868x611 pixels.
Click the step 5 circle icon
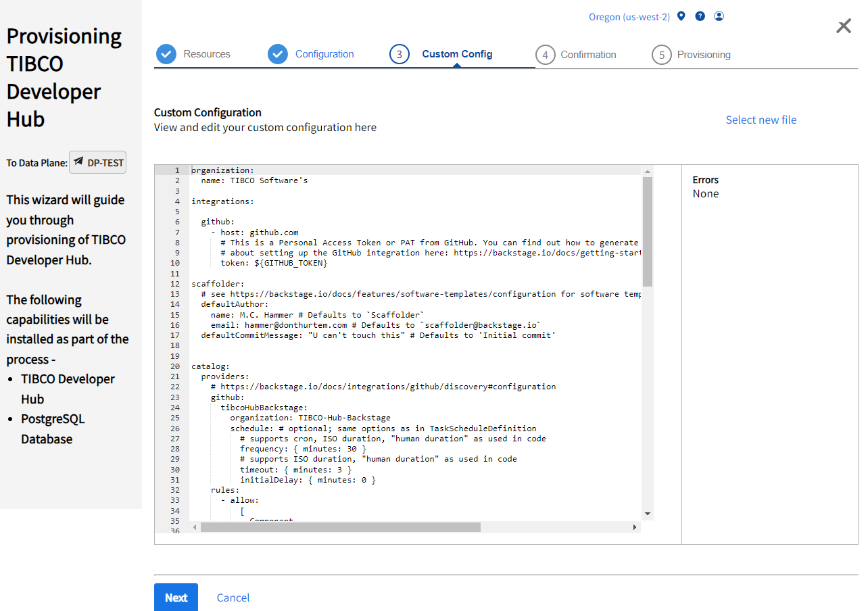pyautogui.click(x=662, y=55)
